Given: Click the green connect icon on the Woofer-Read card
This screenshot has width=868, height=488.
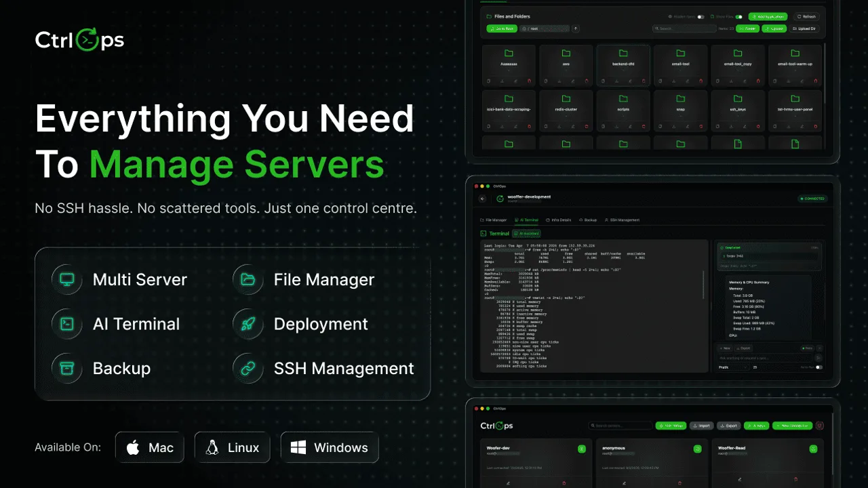Looking at the screenshot, I should [x=813, y=449].
